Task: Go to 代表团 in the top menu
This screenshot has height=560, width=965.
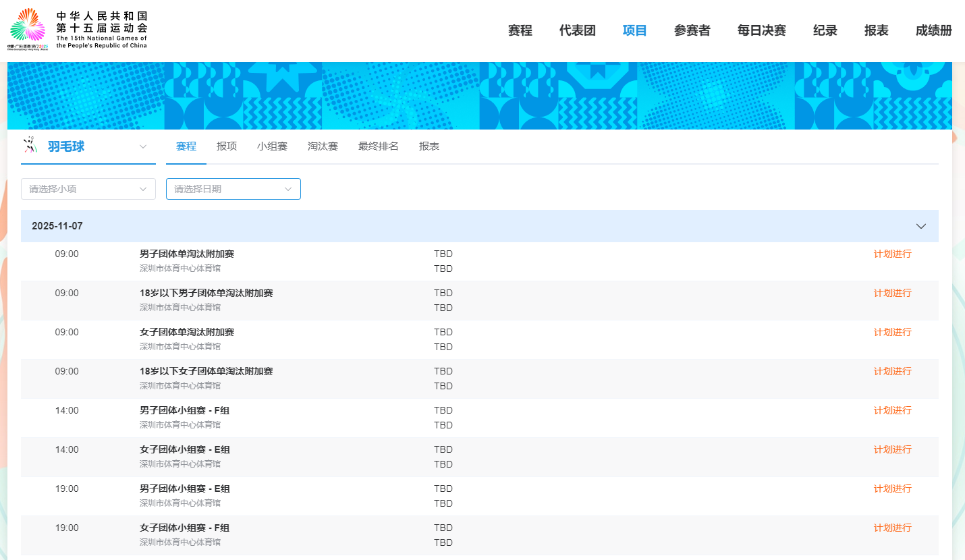Action: [x=577, y=30]
